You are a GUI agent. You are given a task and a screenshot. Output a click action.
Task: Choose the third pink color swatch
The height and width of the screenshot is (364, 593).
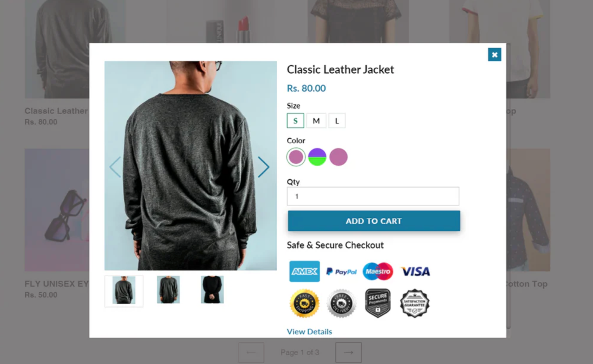tap(338, 157)
